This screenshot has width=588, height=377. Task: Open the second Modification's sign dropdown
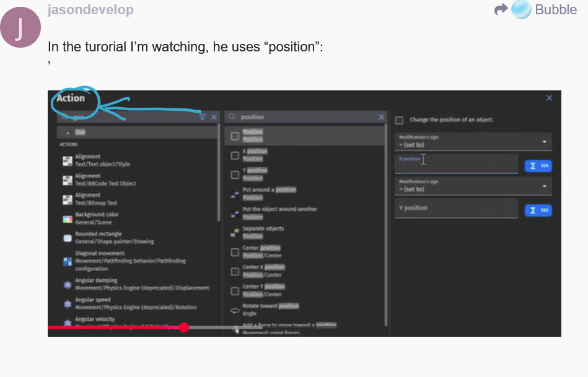pos(473,186)
